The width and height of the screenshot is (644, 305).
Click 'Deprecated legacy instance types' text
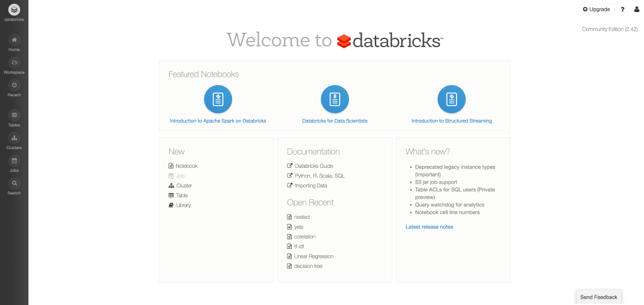(455, 167)
